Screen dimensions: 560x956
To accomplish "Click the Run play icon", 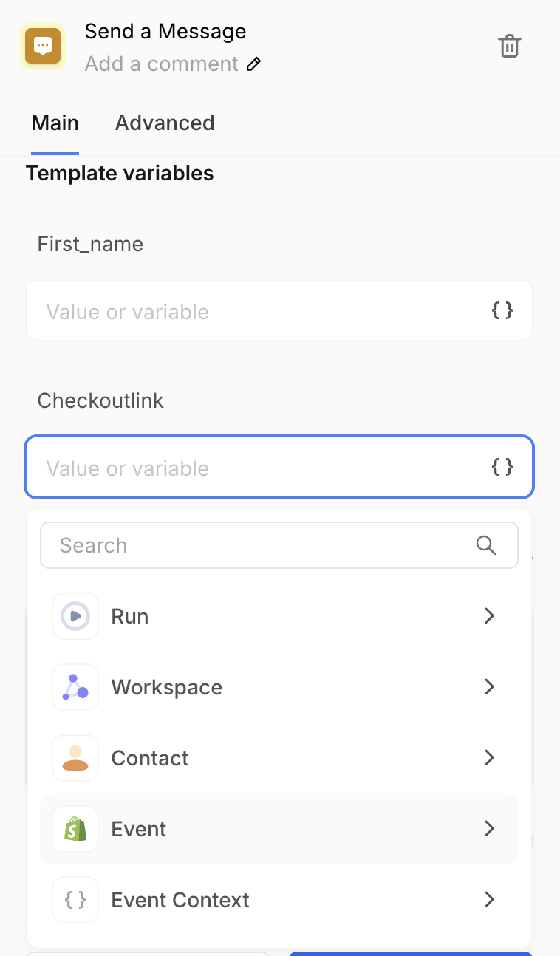I will point(75,616).
